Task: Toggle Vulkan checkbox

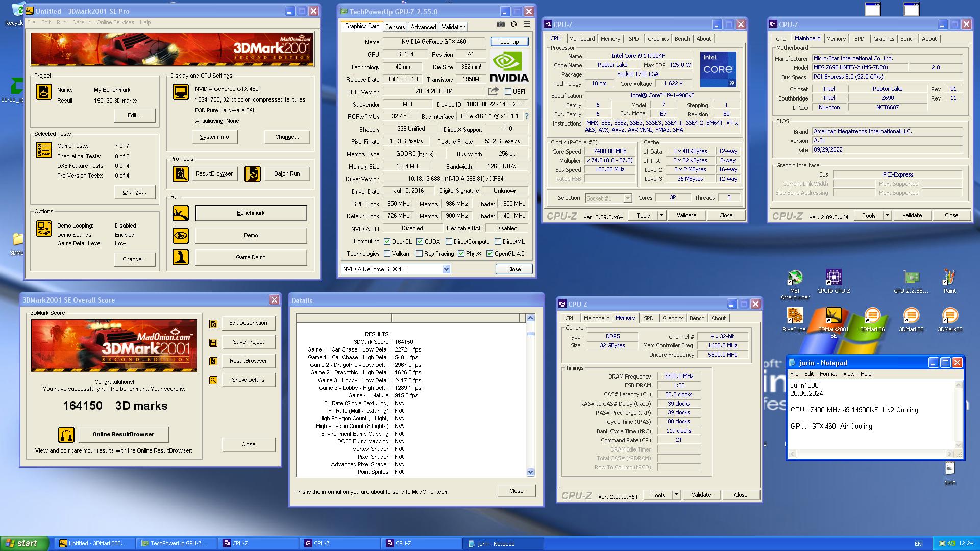Action: (x=387, y=254)
